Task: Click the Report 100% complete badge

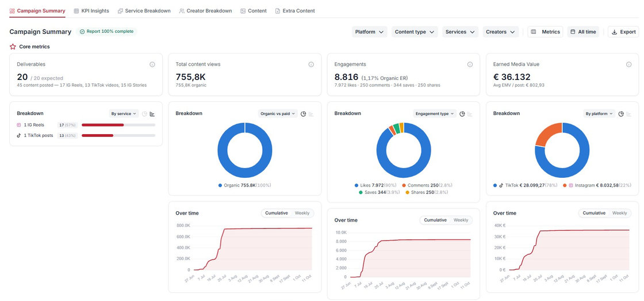Action: pyautogui.click(x=106, y=31)
